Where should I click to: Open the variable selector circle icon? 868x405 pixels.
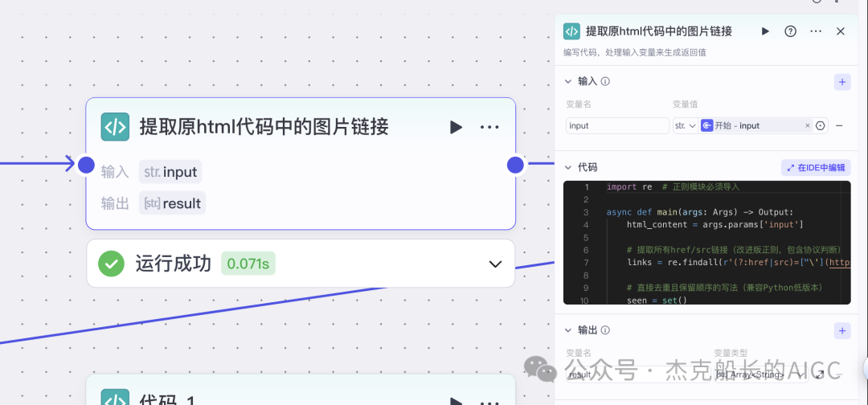pos(821,125)
